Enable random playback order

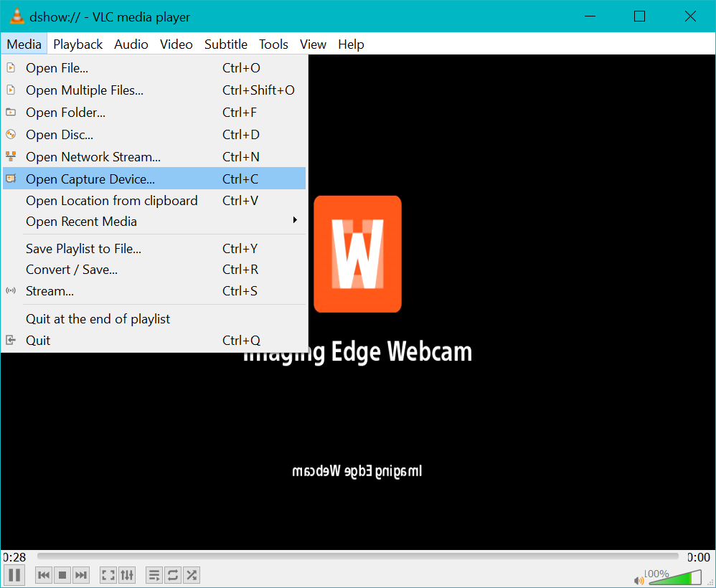pos(191,574)
